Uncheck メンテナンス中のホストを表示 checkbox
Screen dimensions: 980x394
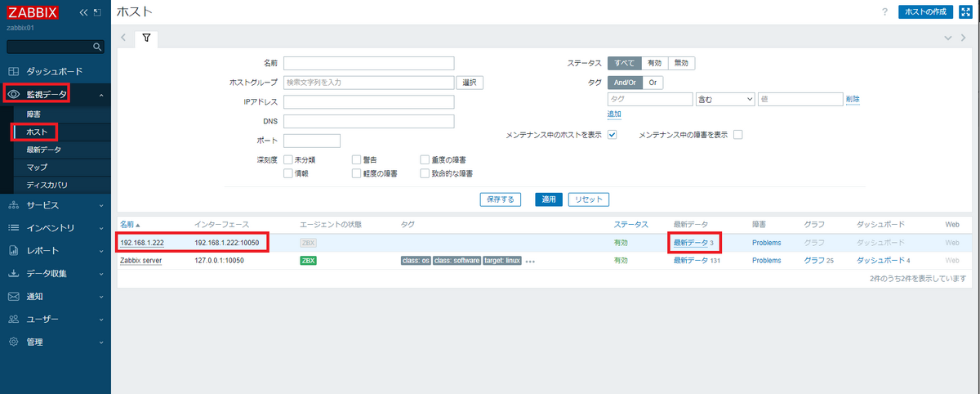(612, 135)
